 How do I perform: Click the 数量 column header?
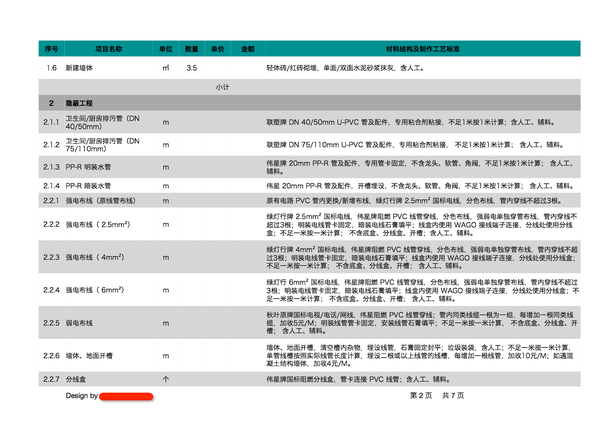(192, 49)
